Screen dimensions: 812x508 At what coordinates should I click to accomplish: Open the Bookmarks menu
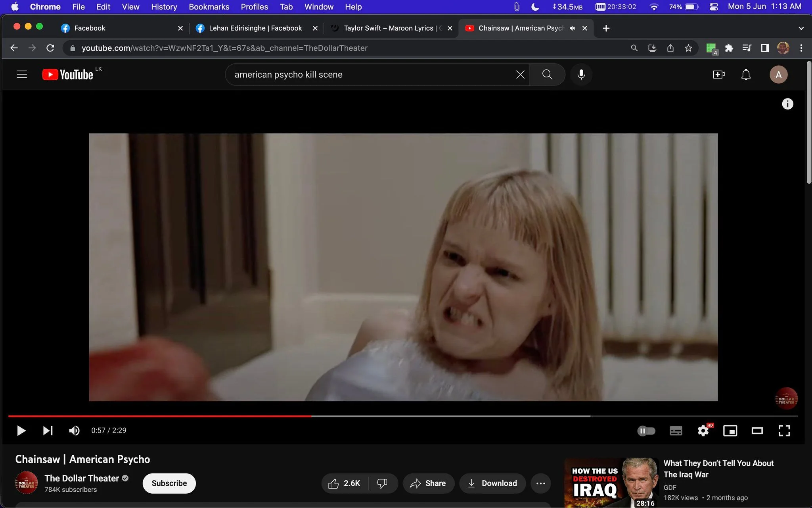click(209, 7)
